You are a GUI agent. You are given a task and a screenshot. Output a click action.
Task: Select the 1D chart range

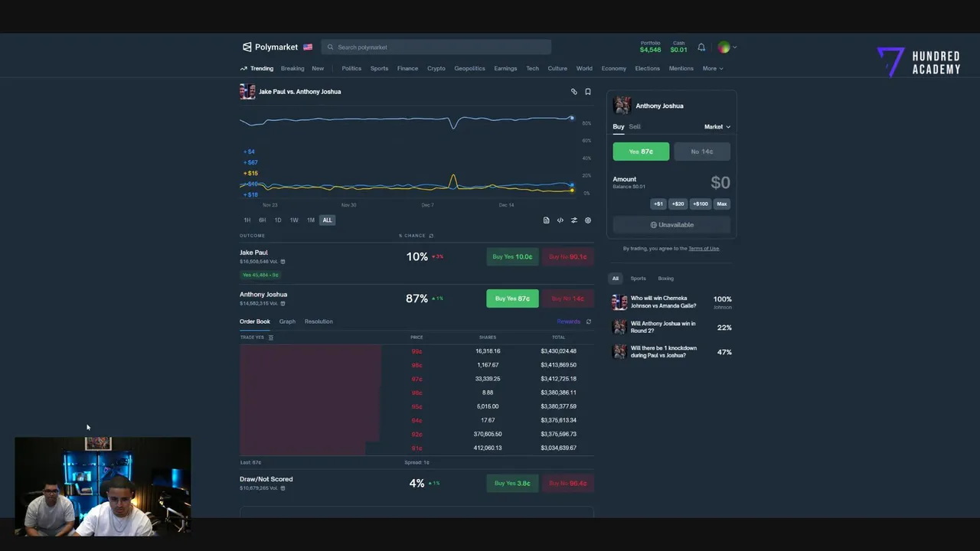[278, 220]
